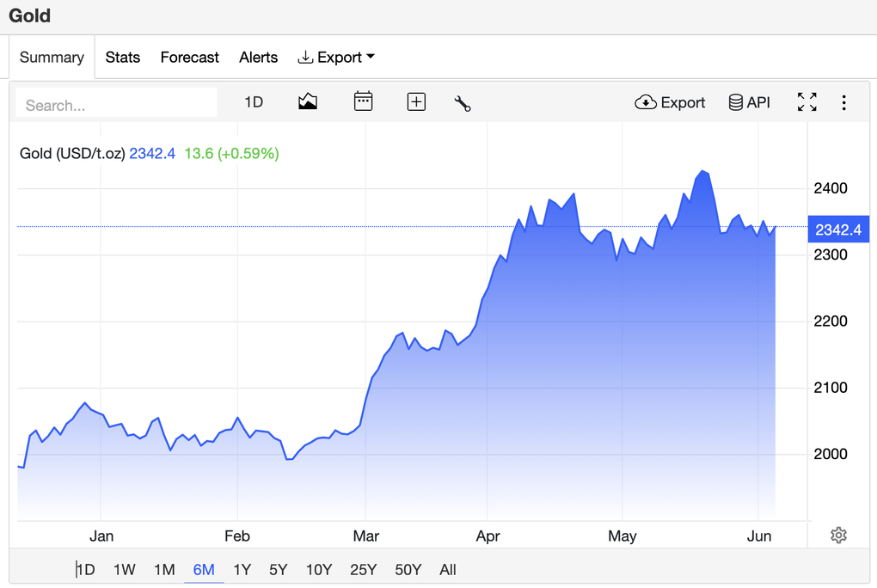
Task: Open the 1D interval selector
Action: (254, 102)
